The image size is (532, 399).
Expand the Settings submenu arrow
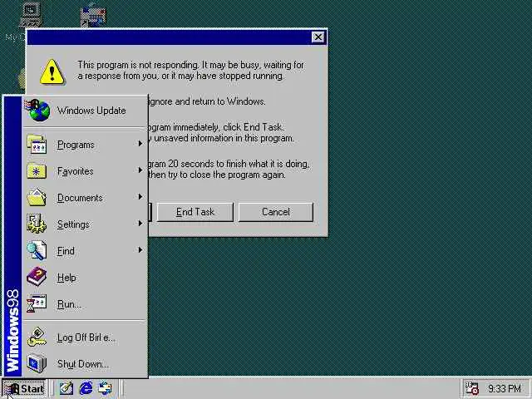140,224
